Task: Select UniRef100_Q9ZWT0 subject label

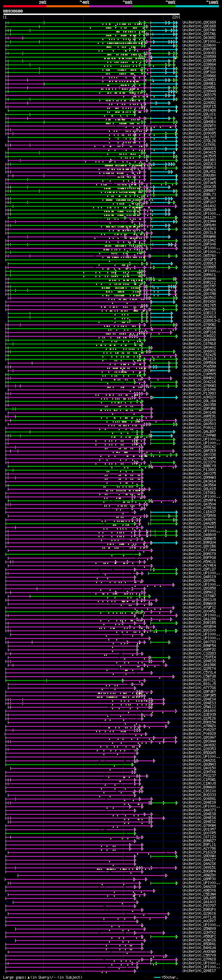Action: pos(199,125)
